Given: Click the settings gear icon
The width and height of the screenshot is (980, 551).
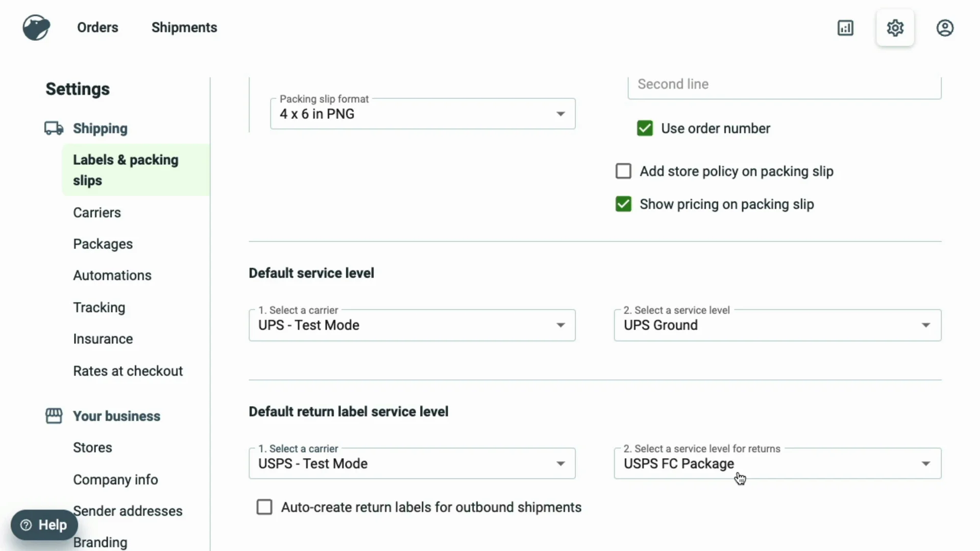Looking at the screenshot, I should tap(895, 28).
